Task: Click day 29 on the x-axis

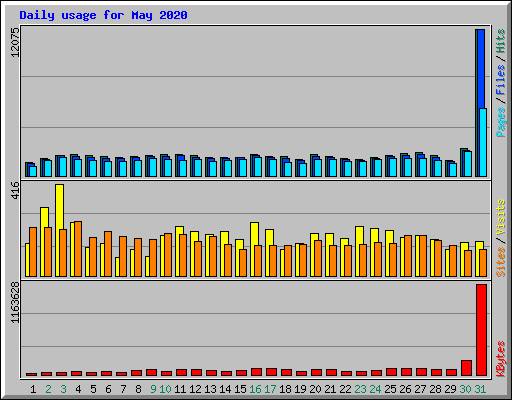Action: (x=450, y=389)
